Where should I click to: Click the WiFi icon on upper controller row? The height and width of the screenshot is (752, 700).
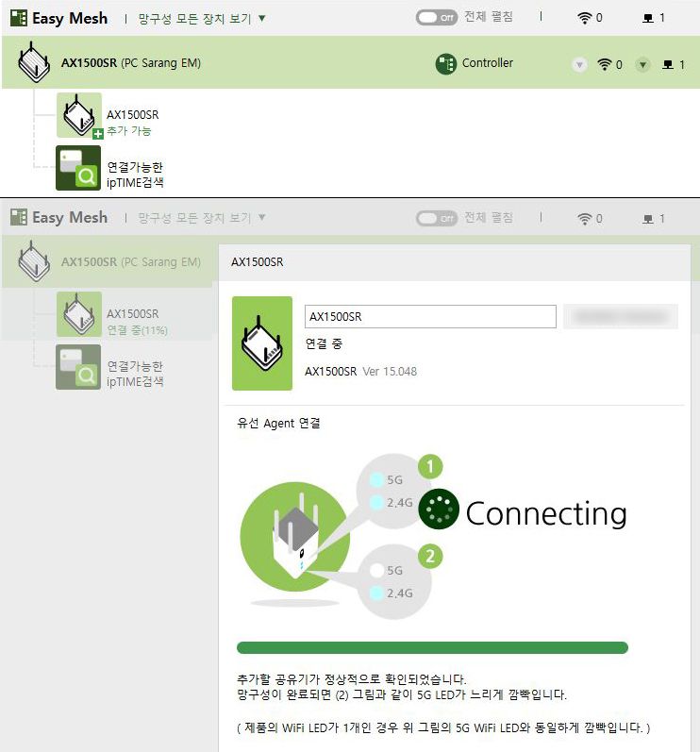605,64
